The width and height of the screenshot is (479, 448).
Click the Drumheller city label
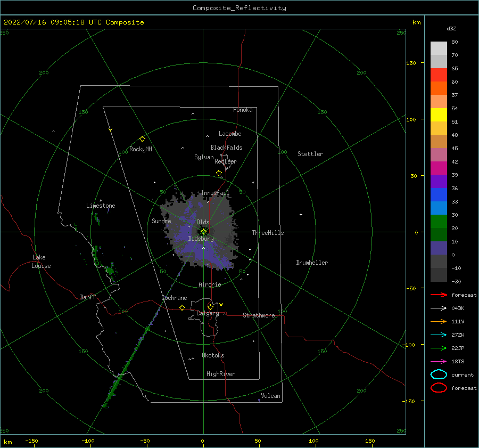coord(312,263)
